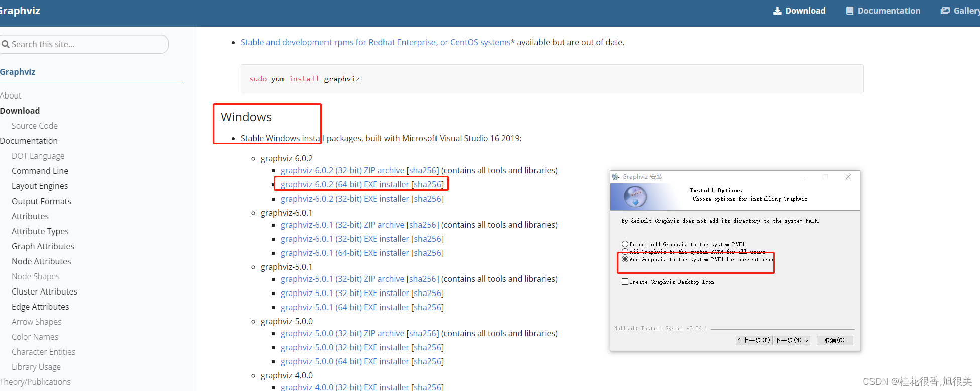This screenshot has width=980, height=391.
Task: Open Character Entities in the sidebar
Action: click(x=44, y=352)
